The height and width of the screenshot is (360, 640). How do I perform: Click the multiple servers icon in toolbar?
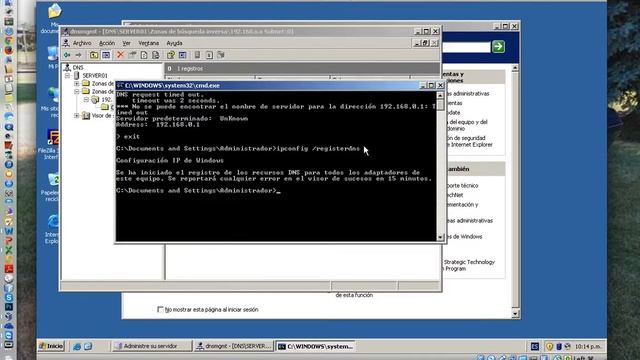click(221, 55)
